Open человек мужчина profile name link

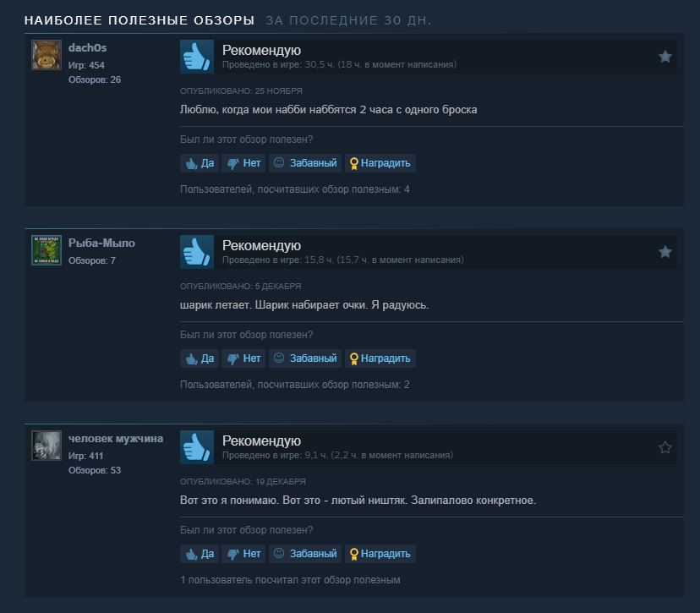tap(116, 439)
